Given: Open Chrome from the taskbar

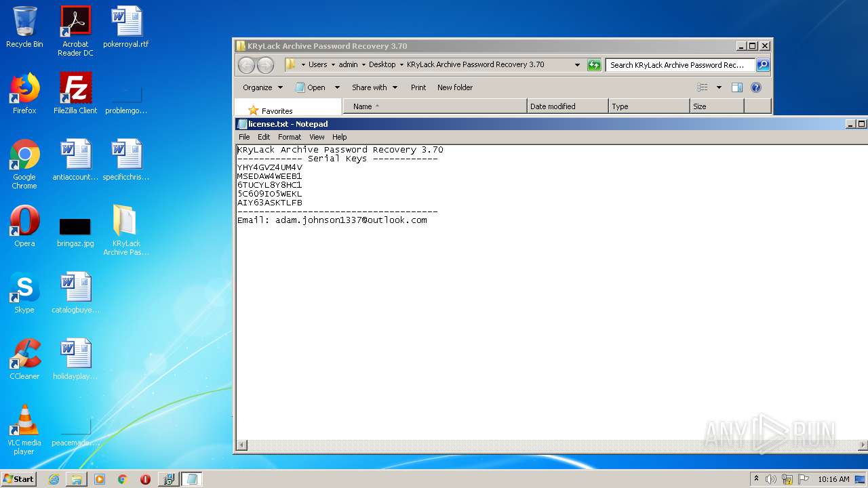Looking at the screenshot, I should (x=122, y=479).
